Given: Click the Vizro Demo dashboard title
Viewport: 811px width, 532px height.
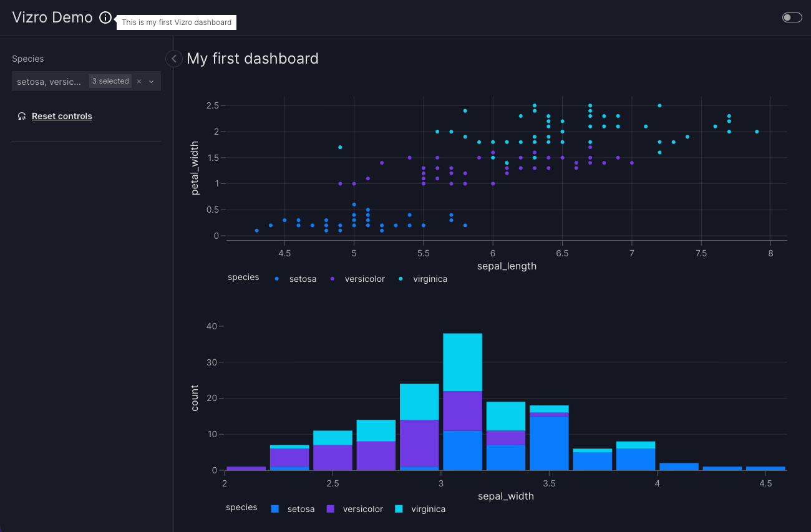Looking at the screenshot, I should (52, 17).
